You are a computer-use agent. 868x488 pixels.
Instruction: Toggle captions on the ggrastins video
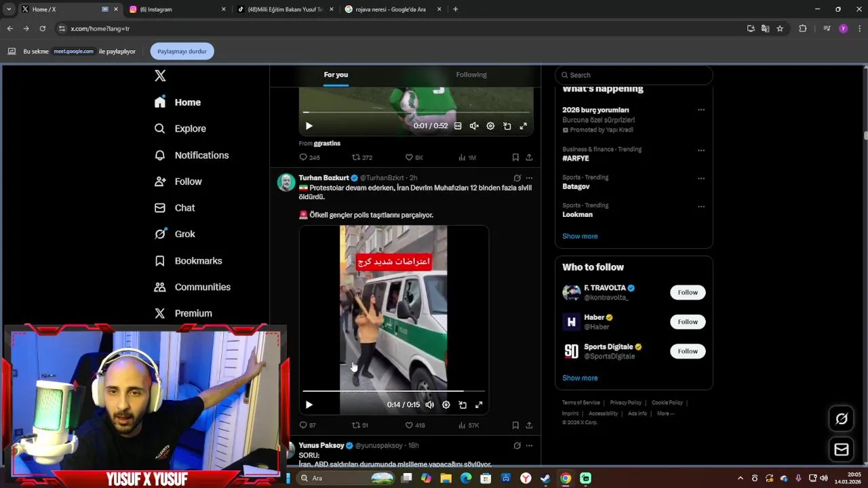coord(458,126)
